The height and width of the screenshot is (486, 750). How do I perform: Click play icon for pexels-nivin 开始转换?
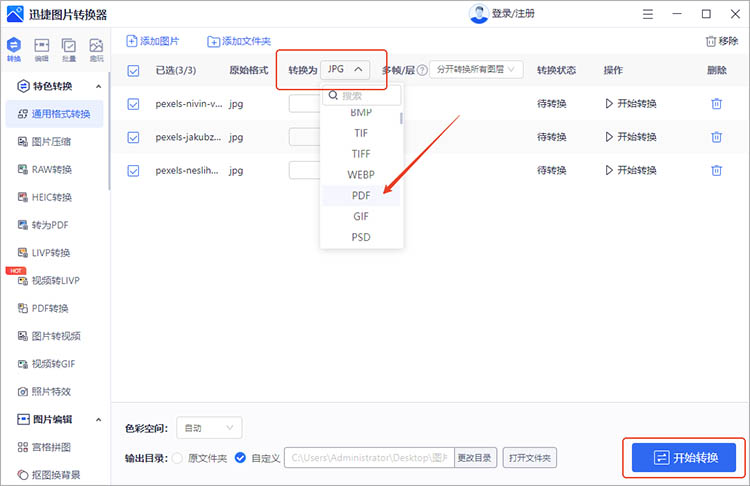[x=609, y=103]
